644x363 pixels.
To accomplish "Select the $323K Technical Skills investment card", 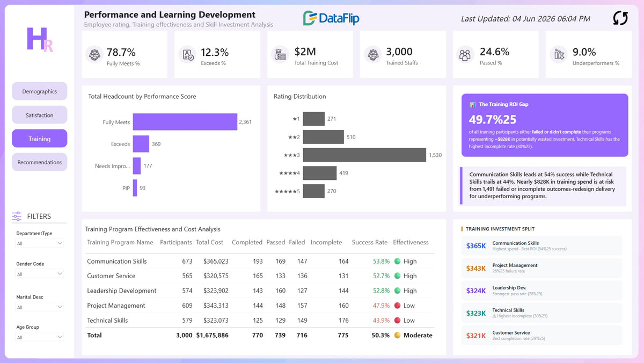I will point(542,313).
